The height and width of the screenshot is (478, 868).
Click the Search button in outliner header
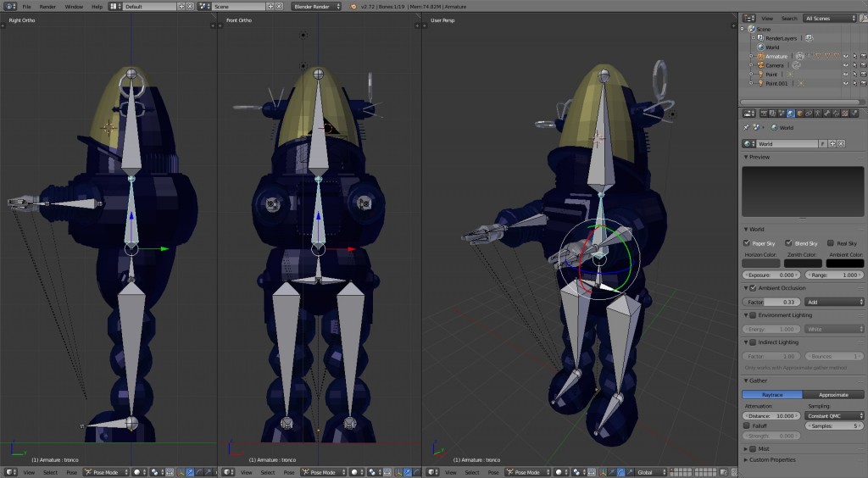tap(789, 18)
